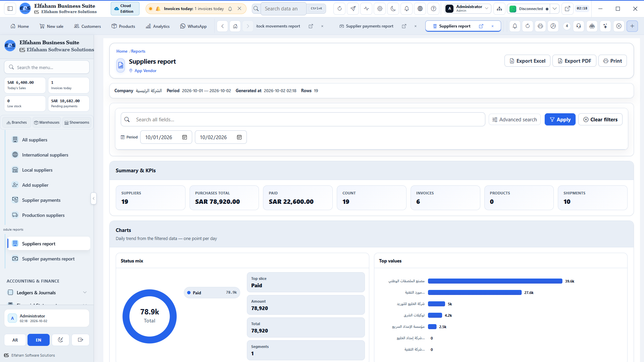Open the Home menu item

click(x=19, y=26)
